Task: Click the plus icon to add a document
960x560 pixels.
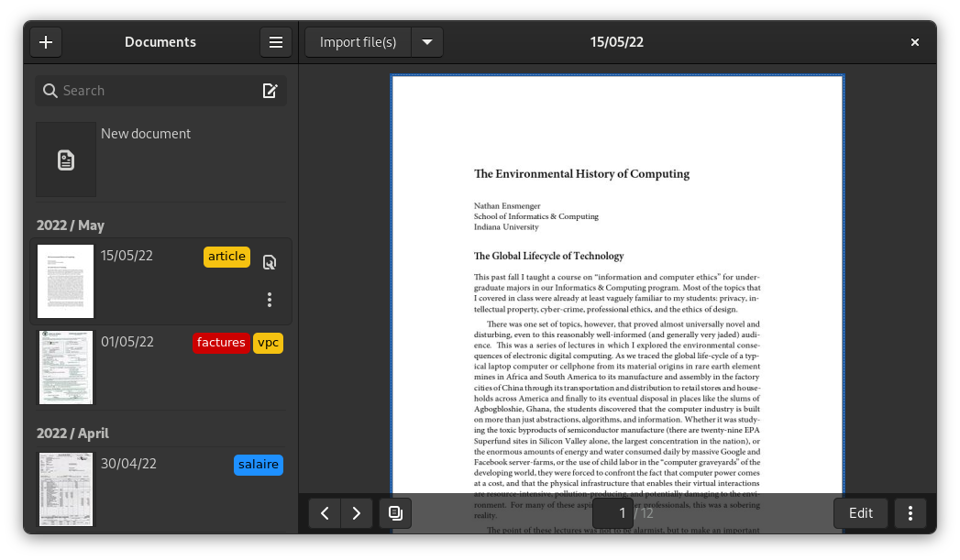Action: pos(46,42)
